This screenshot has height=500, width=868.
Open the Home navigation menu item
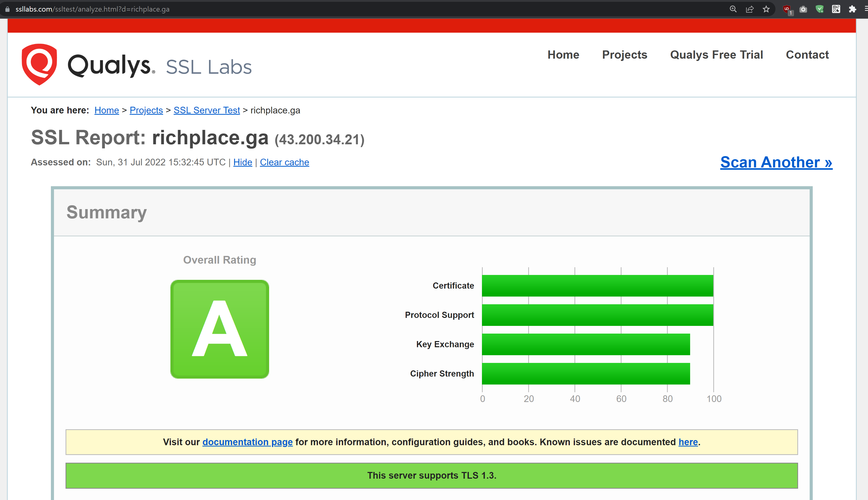tap(563, 55)
